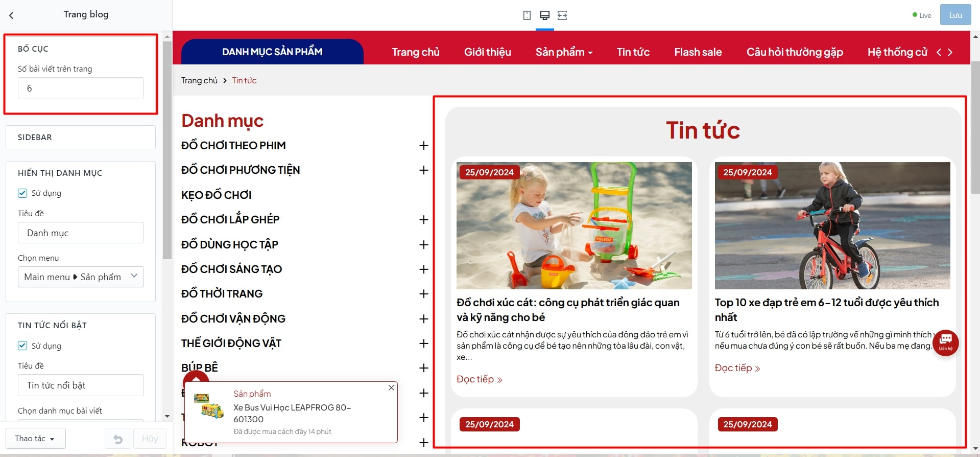Expand ĐỒ DÙNG HỌC TẬP category
The height and width of the screenshot is (457, 980).
[x=423, y=245]
